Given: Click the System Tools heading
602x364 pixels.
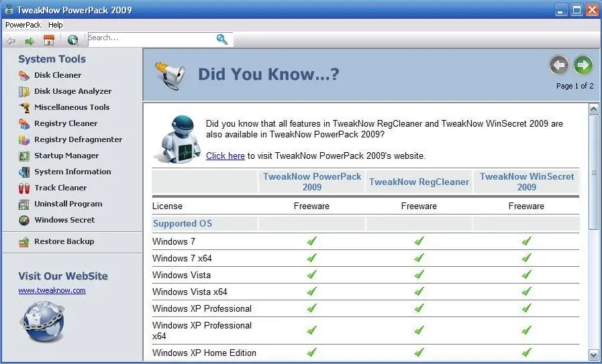Looking at the screenshot, I should coord(52,59).
